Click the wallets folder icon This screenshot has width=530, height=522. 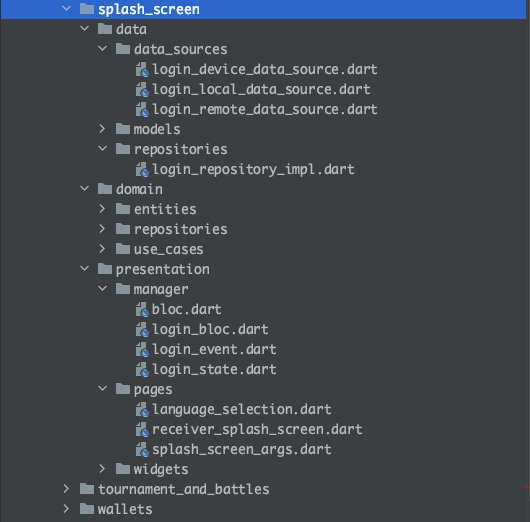click(x=87, y=509)
